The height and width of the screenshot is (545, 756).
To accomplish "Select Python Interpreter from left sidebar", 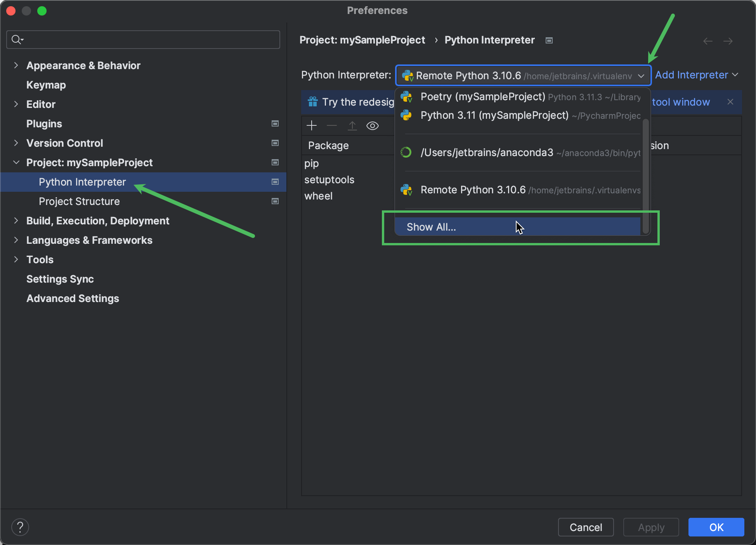I will tap(82, 182).
